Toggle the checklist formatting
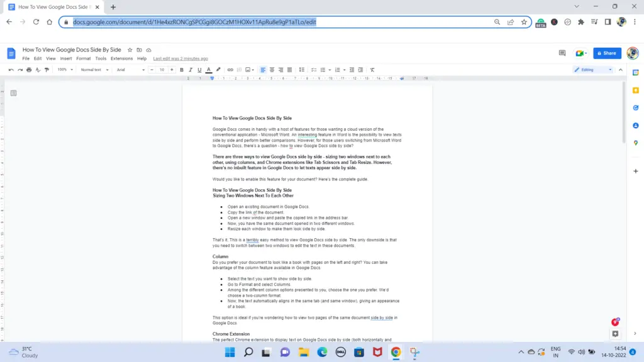Viewport: 644px width, 362px height. 314,70
